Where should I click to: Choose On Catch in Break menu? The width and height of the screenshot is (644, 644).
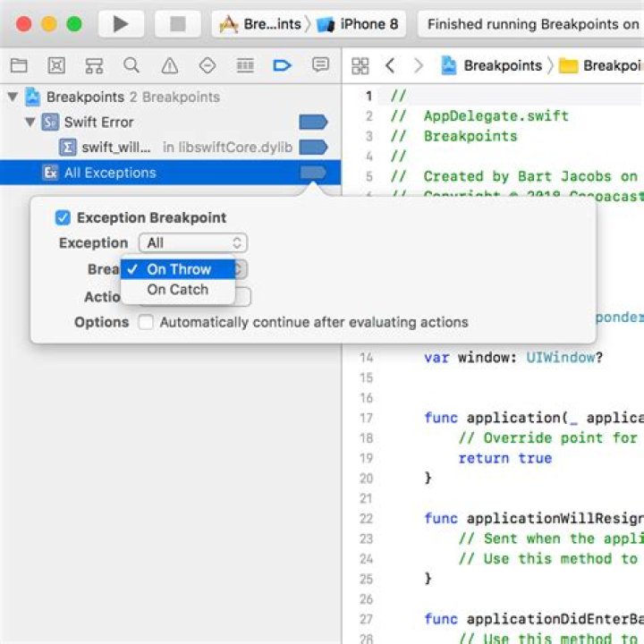(178, 290)
